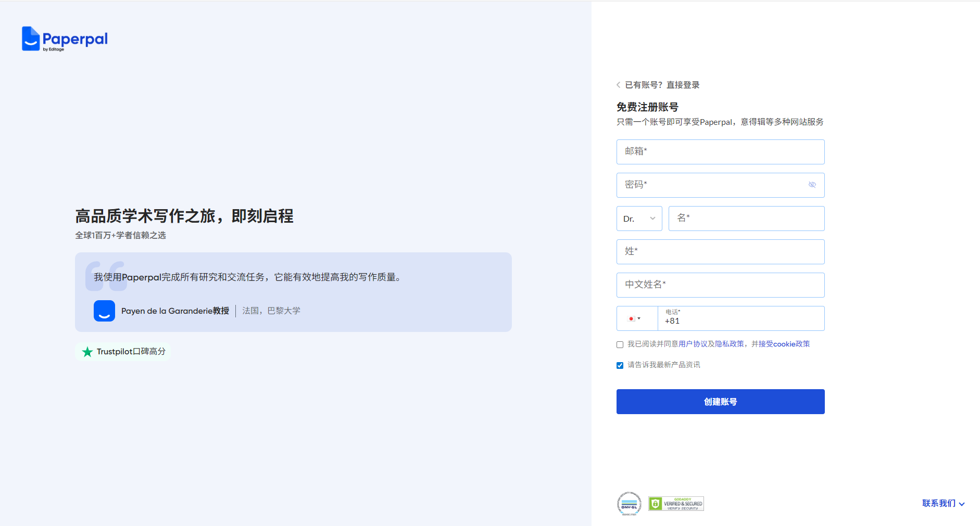The image size is (980, 526).
Task: Click the 免费注册账号 heading
Action: click(x=647, y=107)
